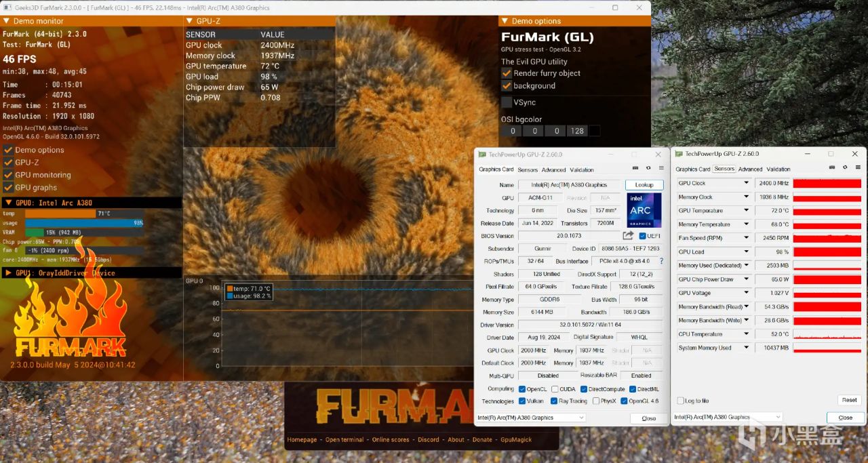The height and width of the screenshot is (463, 868).
Task: Click Open terminal link
Action: 344,440
